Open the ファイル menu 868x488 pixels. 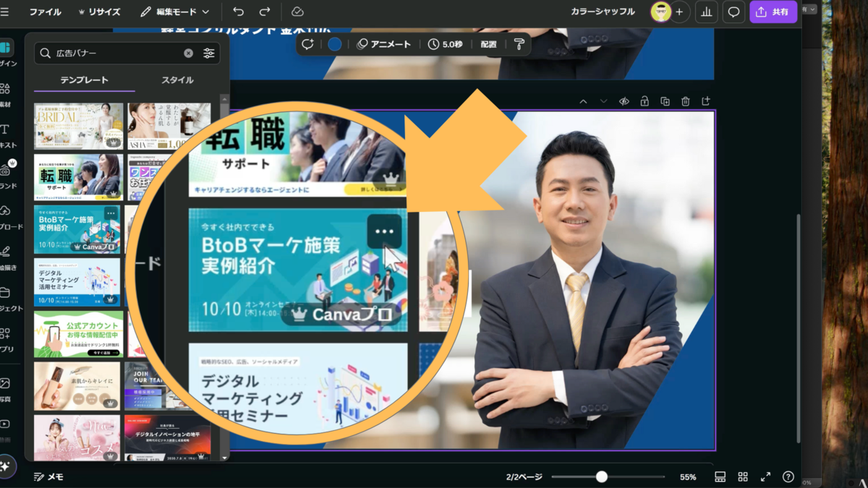45,12
